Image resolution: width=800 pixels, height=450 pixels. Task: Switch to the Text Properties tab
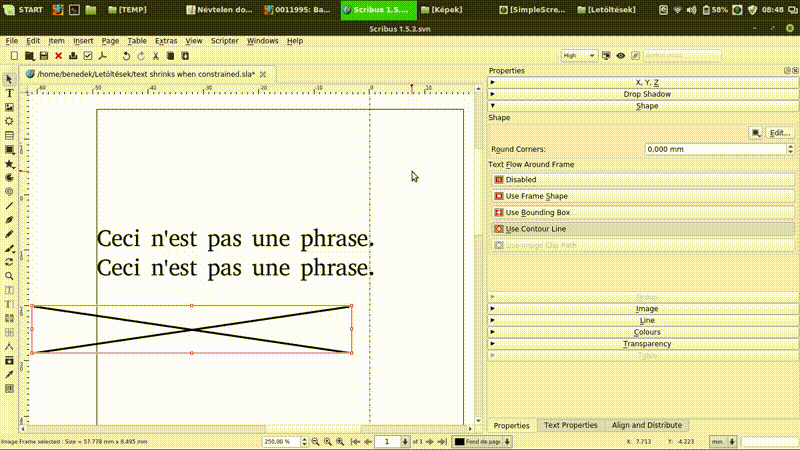[x=570, y=425]
